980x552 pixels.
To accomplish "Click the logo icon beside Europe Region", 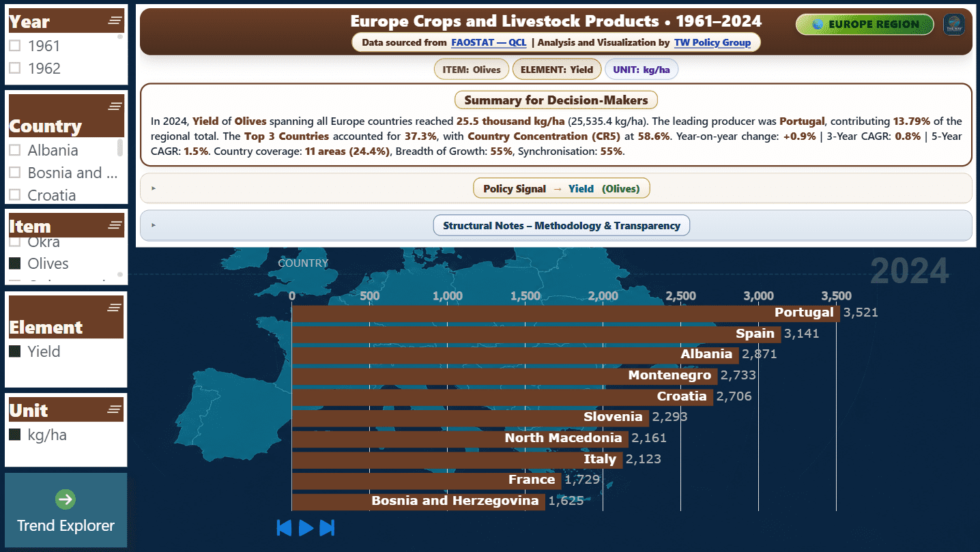I will [x=953, y=25].
